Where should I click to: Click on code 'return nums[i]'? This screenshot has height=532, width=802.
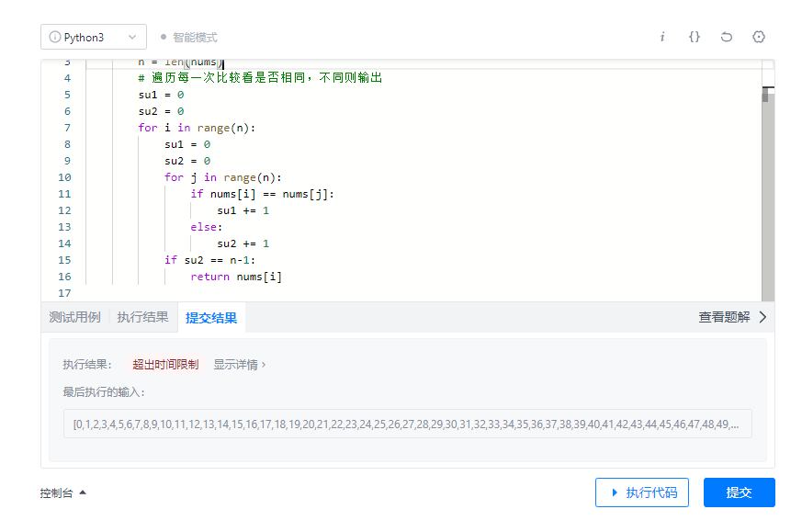pyautogui.click(x=236, y=277)
